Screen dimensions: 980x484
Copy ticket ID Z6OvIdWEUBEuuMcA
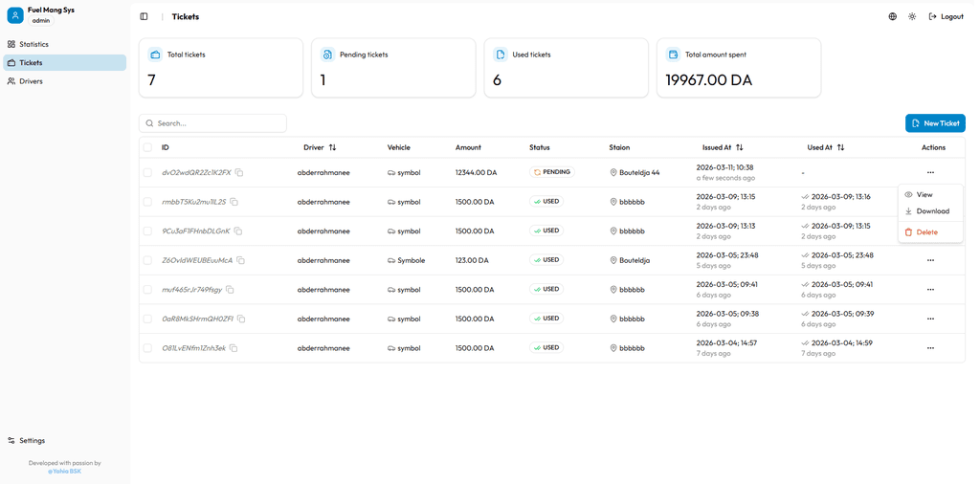[x=240, y=260]
